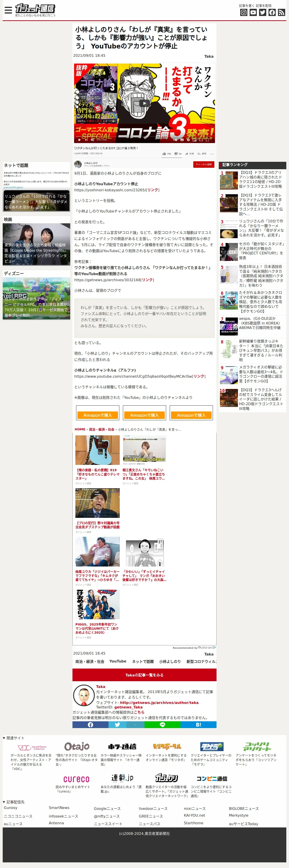Open the ガジェクリ logo in related sites
This screenshot has height=868, width=289.
pos(167,778)
